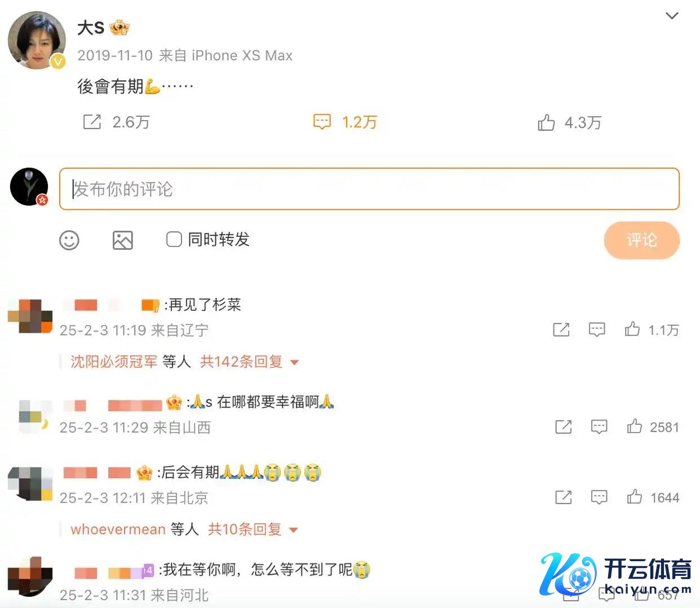The width and height of the screenshot is (700, 608).
Task: Reply to the 再见了杉菜 comment
Action: (x=597, y=329)
